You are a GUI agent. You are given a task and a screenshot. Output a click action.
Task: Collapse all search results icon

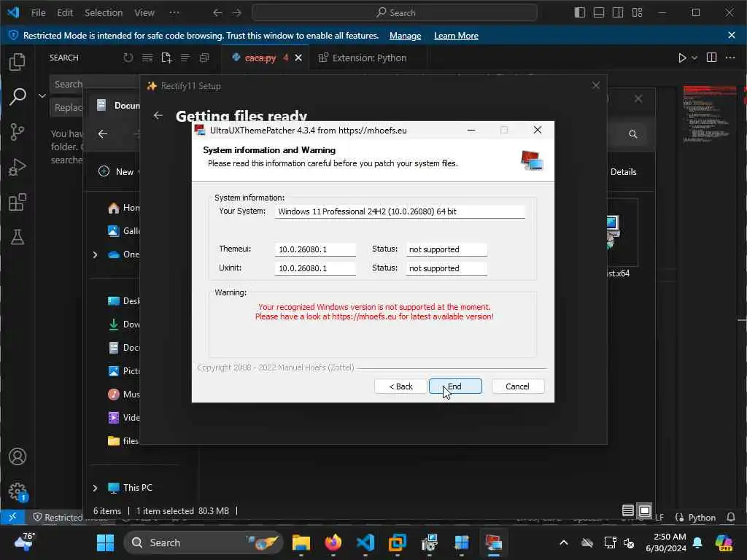(204, 58)
